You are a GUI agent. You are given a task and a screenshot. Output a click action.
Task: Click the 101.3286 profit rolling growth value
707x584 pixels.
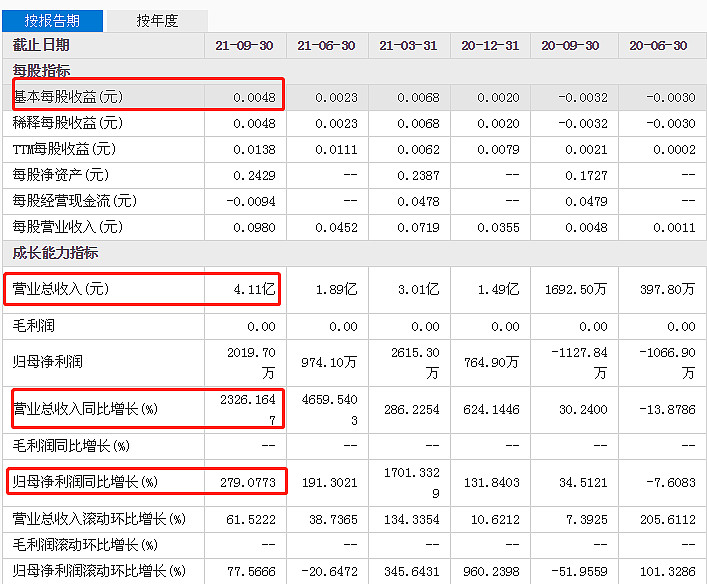click(668, 571)
